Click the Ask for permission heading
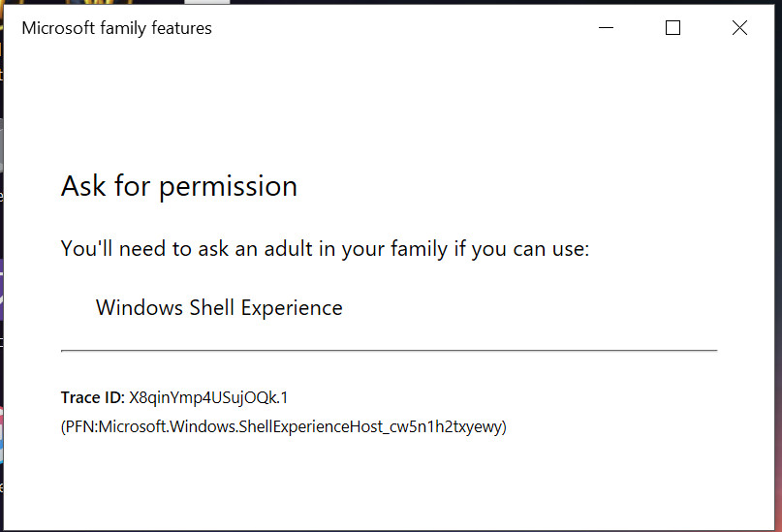 click(179, 186)
